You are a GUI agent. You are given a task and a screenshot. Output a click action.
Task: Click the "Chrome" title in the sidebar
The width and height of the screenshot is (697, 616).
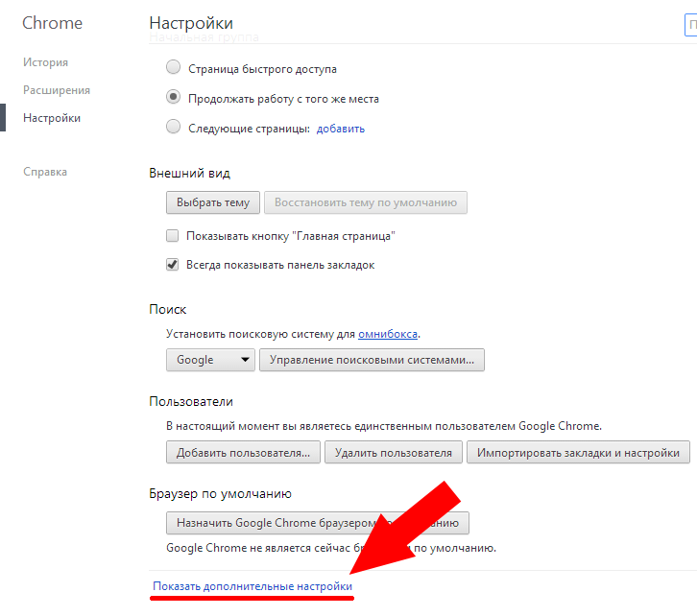pyautogui.click(x=53, y=23)
